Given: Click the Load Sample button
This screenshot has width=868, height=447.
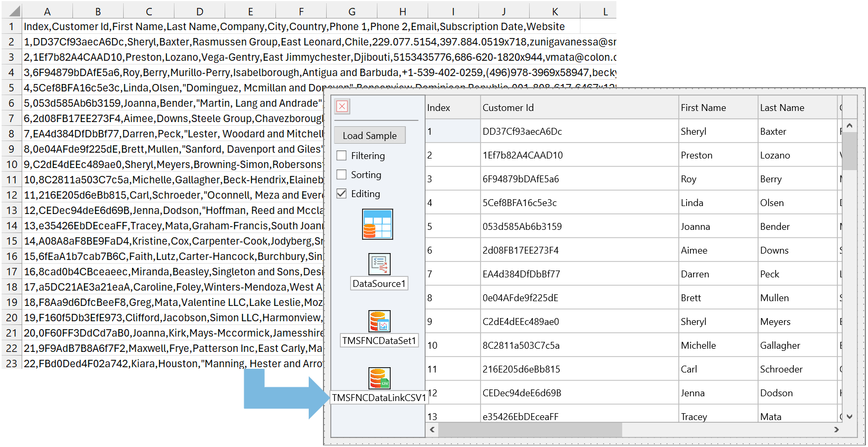Looking at the screenshot, I should pos(370,135).
